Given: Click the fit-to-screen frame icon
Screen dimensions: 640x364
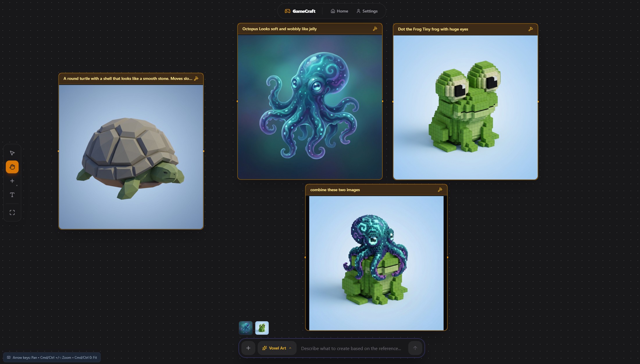Looking at the screenshot, I should coord(12,213).
